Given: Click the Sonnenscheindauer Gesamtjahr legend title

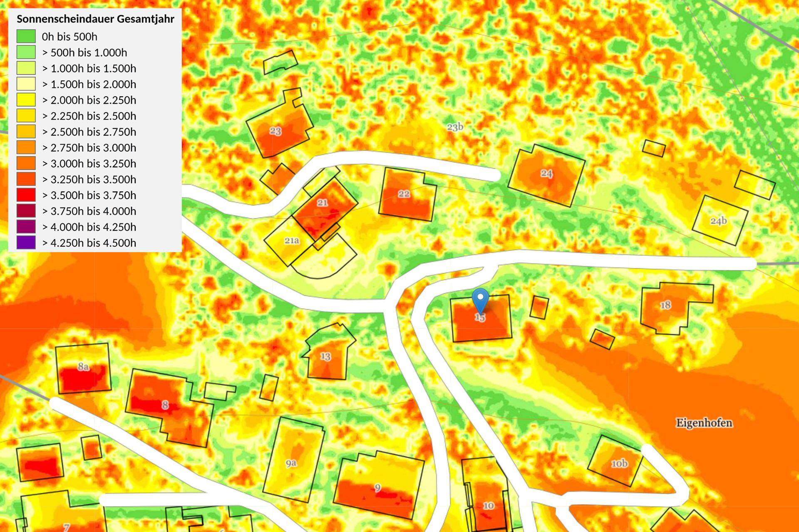Looking at the screenshot, I should click(95, 19).
